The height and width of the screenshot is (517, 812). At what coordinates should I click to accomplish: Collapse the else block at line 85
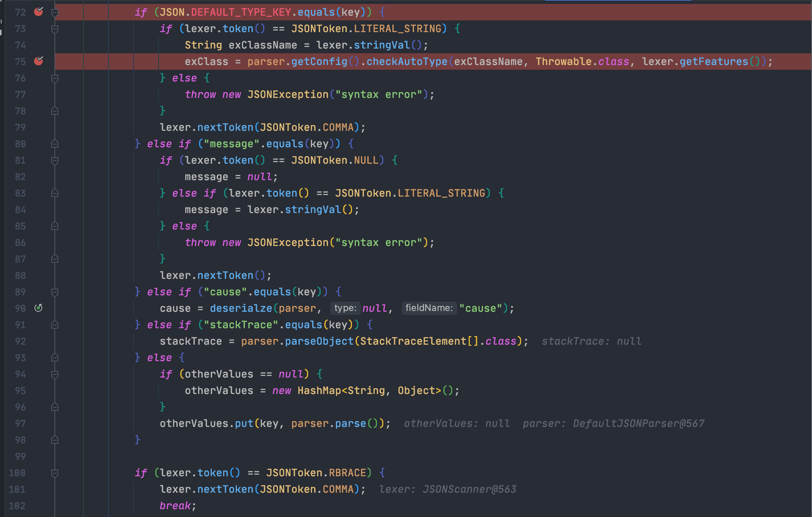coord(55,226)
